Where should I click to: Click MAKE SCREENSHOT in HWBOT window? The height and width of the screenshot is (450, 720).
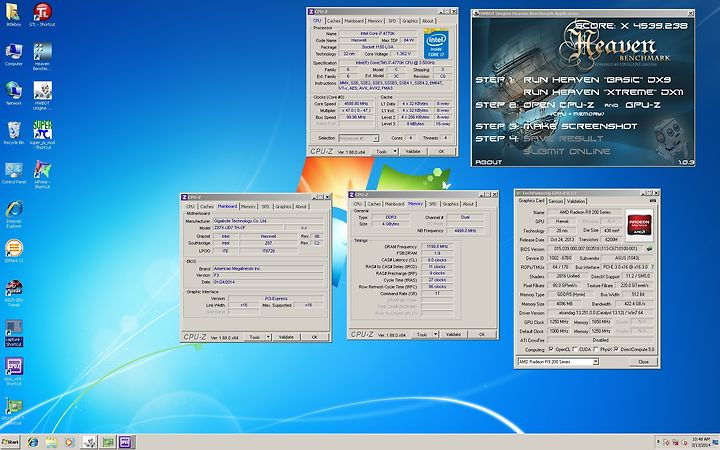click(x=580, y=126)
